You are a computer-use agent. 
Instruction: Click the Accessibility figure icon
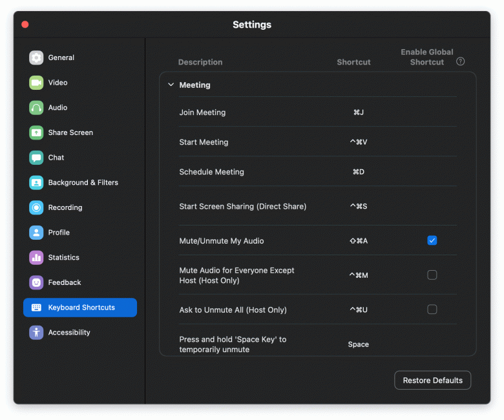(x=36, y=333)
